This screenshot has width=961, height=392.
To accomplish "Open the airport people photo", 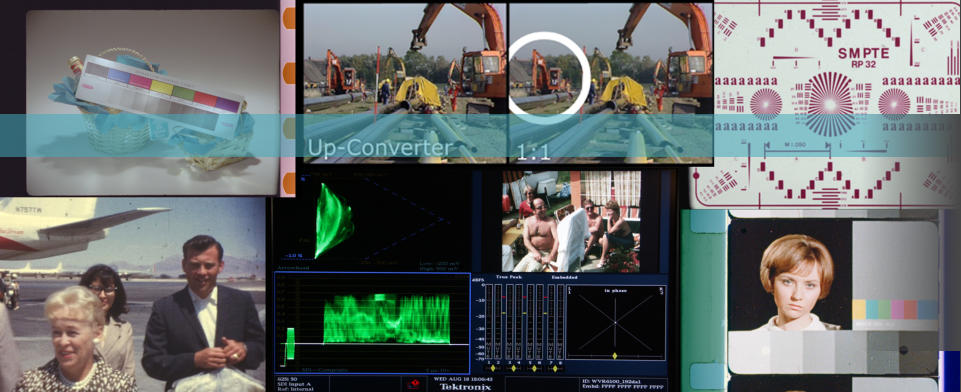I will [132, 295].
